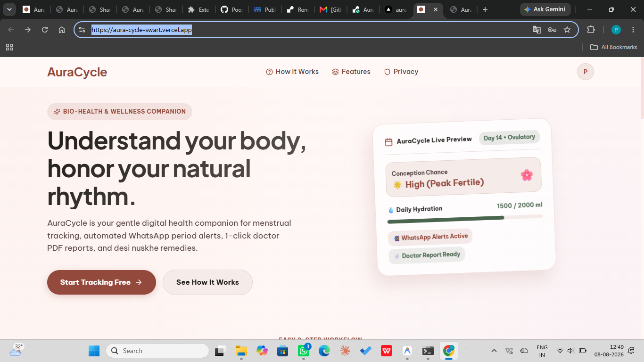Close the active browser tab

[435, 9]
